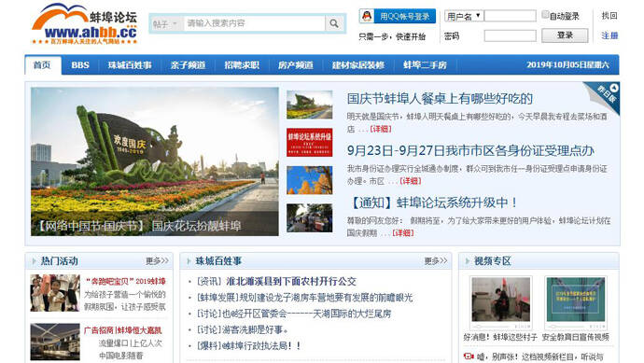
Task: Click the date text 2019年10月05日星期六
Action: tap(568, 65)
